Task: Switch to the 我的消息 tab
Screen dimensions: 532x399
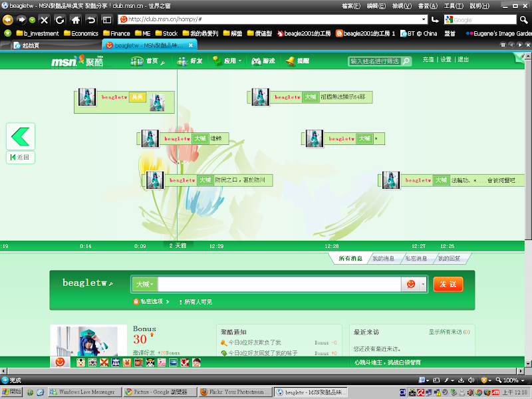Action: pyautogui.click(x=384, y=259)
